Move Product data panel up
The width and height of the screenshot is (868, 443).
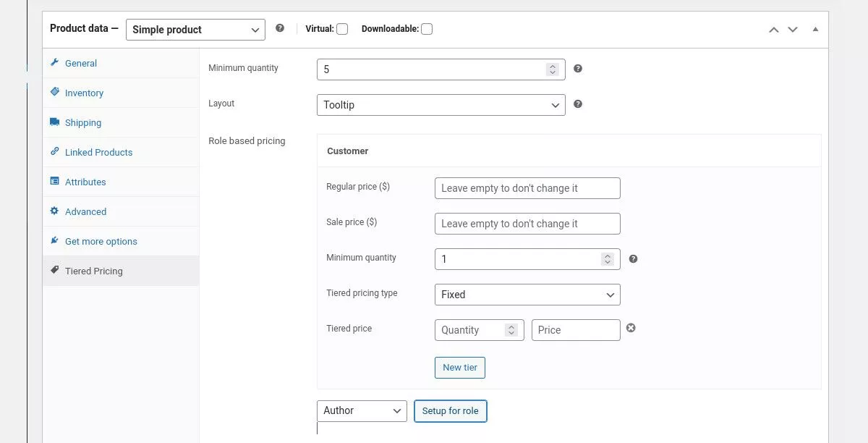[x=773, y=30]
